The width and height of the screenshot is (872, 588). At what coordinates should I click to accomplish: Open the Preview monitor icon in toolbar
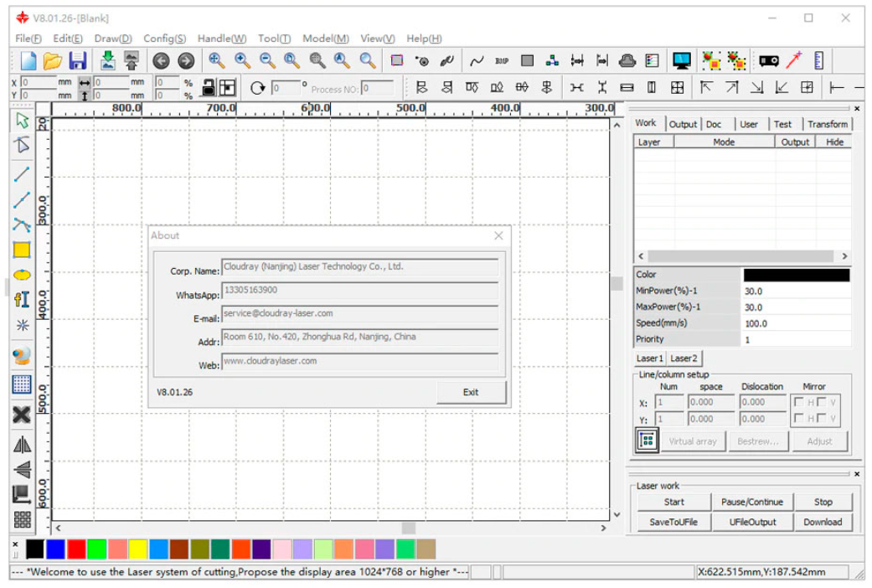click(682, 60)
